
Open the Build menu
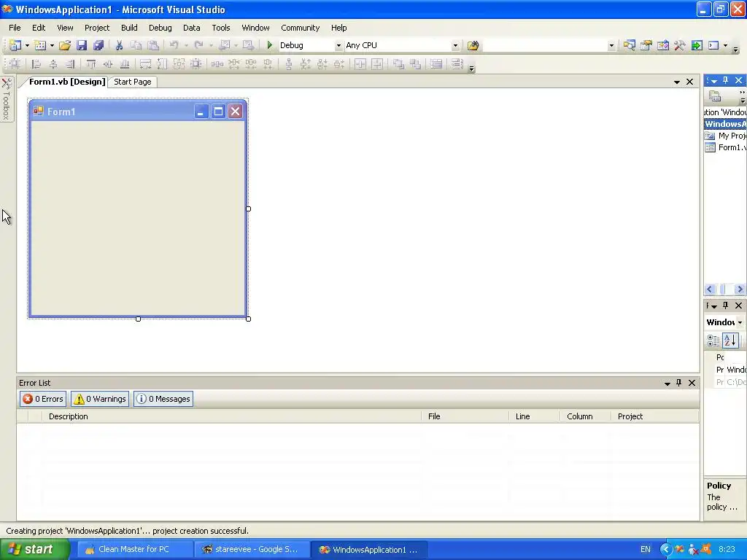[x=129, y=28]
